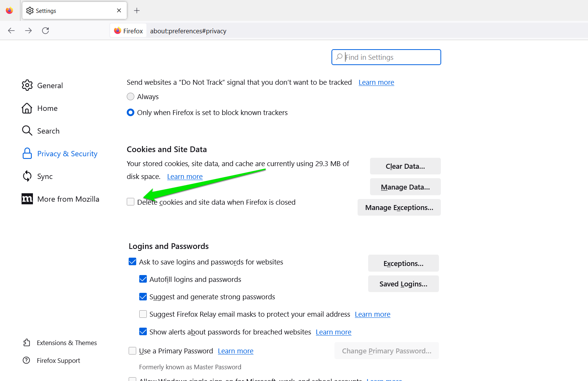Open More from Mozilla category
Image resolution: width=588 pixels, height=381 pixels.
coord(61,199)
